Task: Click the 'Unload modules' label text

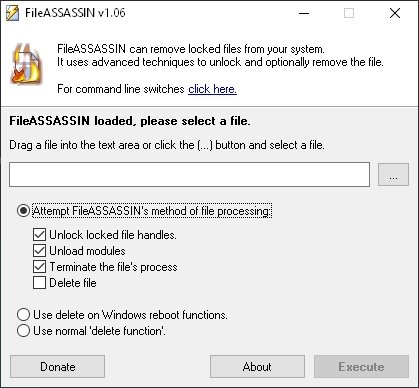Action: click(87, 251)
